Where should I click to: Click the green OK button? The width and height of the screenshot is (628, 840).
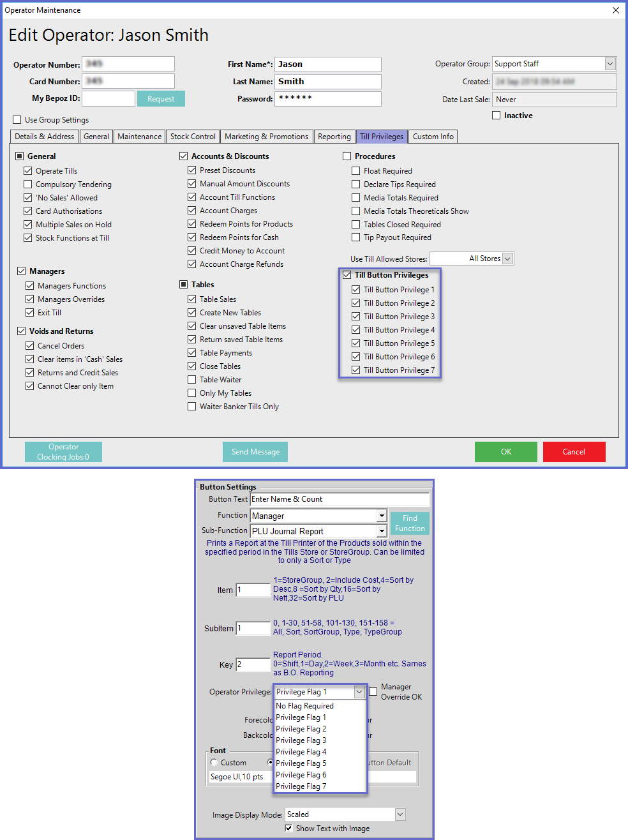tap(506, 452)
